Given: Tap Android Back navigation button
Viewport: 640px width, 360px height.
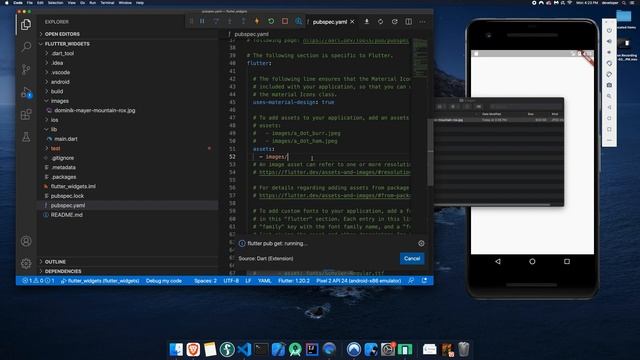Looking at the screenshot, I should point(498,262).
